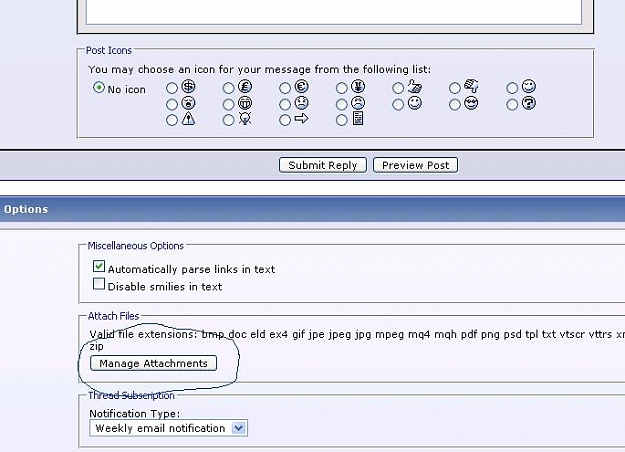The width and height of the screenshot is (625, 452).
Task: Select radio button beside the toothy grin face
Action: [x=228, y=104]
